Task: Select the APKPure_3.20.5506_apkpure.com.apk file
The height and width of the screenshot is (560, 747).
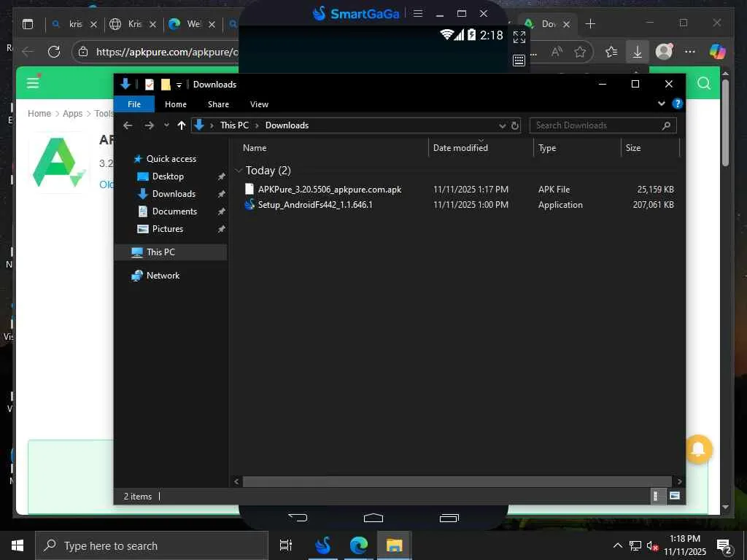Action: coord(329,190)
